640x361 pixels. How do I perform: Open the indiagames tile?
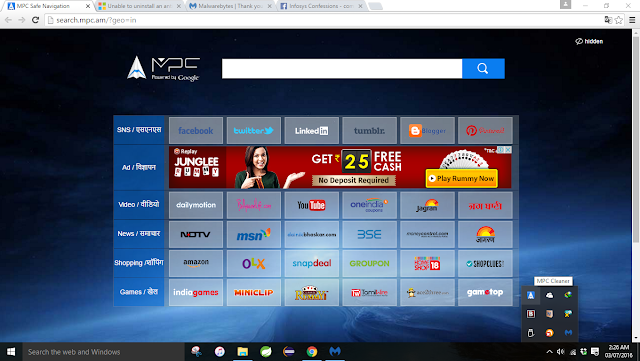pyautogui.click(x=196, y=292)
